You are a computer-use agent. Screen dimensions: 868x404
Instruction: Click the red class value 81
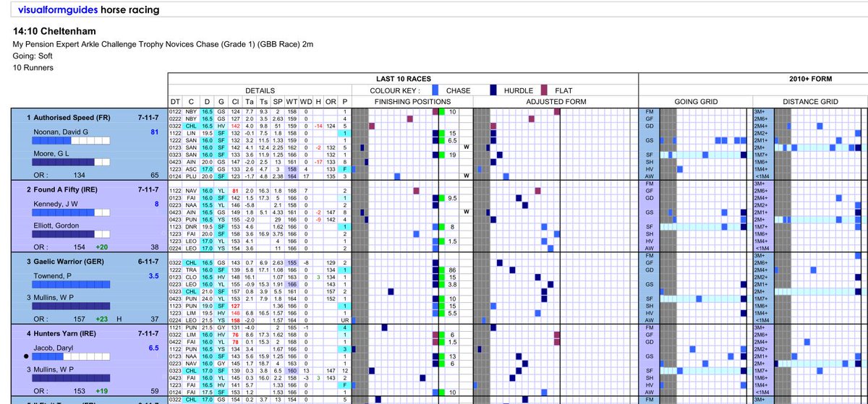[x=235, y=191]
